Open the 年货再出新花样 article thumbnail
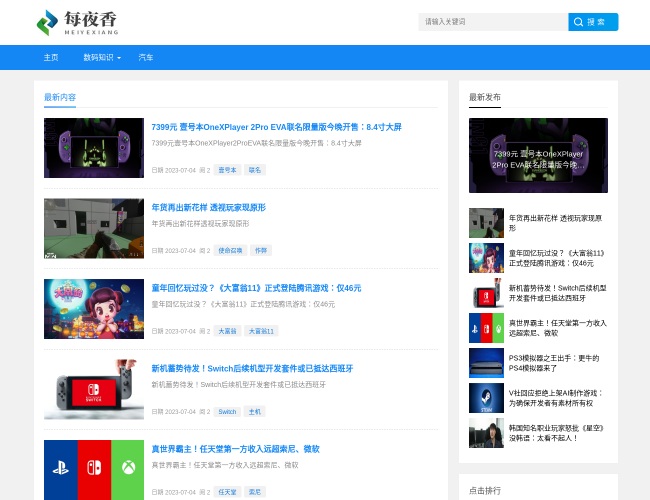The image size is (650, 500). tap(94, 228)
